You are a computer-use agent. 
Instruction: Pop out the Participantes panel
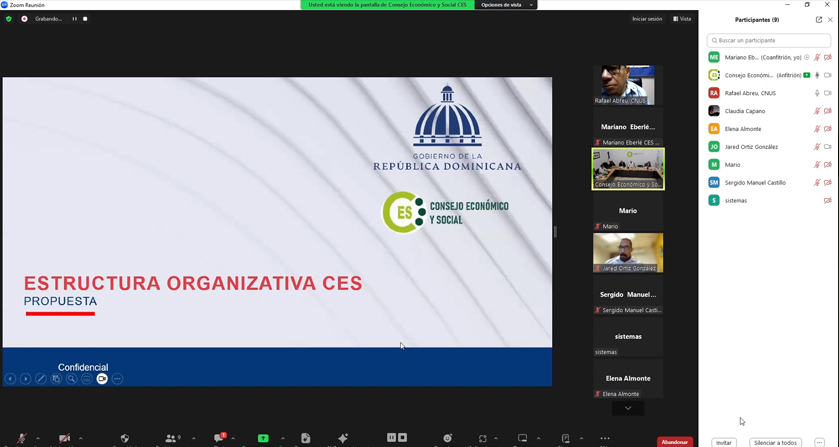(819, 20)
